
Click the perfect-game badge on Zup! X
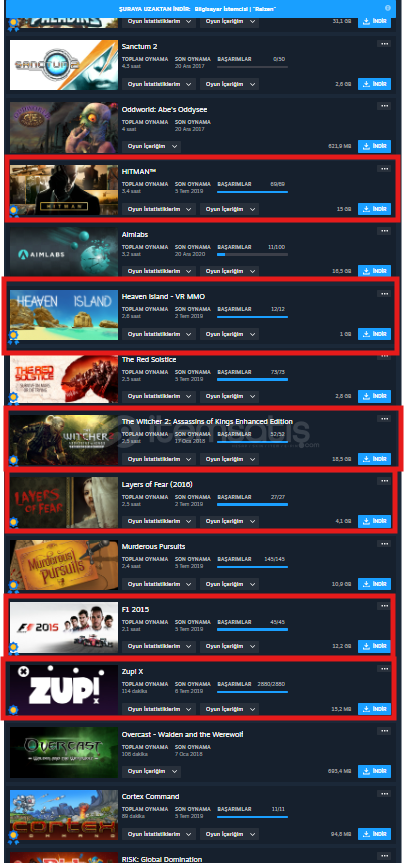(13, 712)
